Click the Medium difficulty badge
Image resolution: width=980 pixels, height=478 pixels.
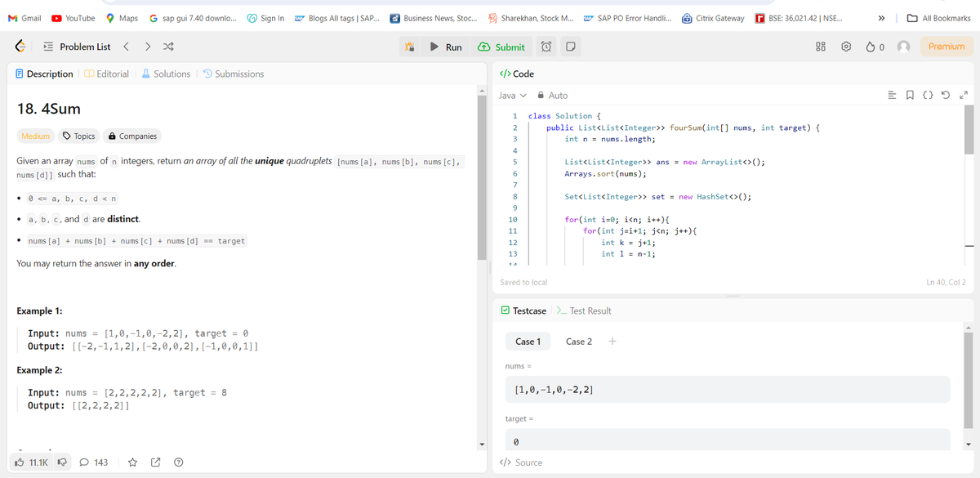pos(36,136)
